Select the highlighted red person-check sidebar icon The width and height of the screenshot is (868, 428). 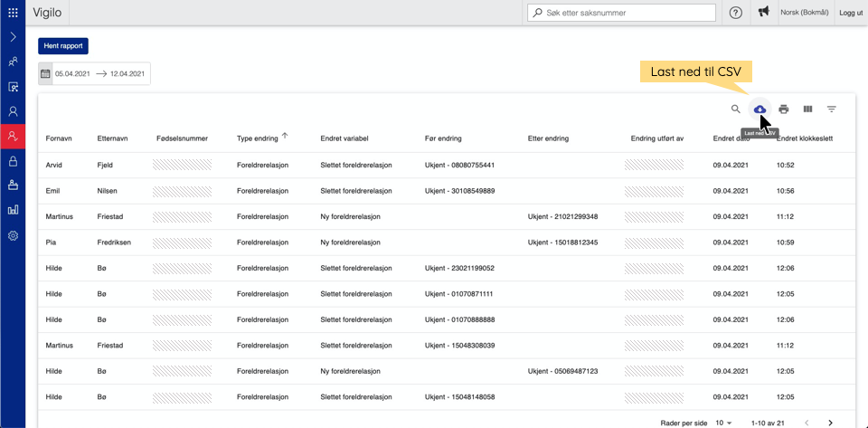(x=13, y=137)
